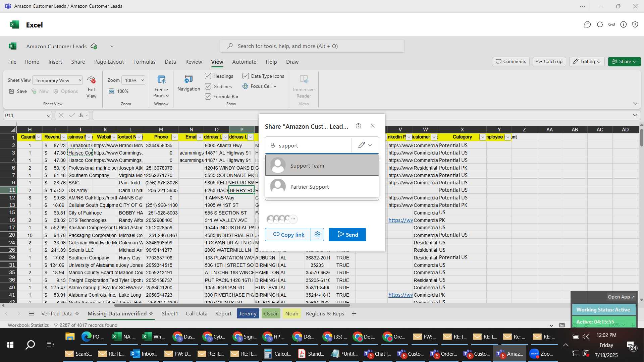This screenshot has height=362, width=644.
Task: Click the green Share button
Action: coord(624,62)
